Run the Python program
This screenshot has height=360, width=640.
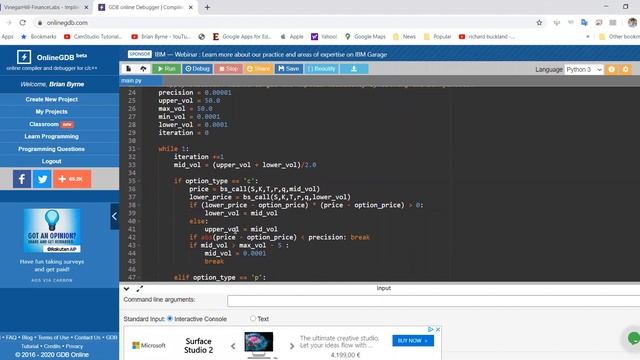167,69
